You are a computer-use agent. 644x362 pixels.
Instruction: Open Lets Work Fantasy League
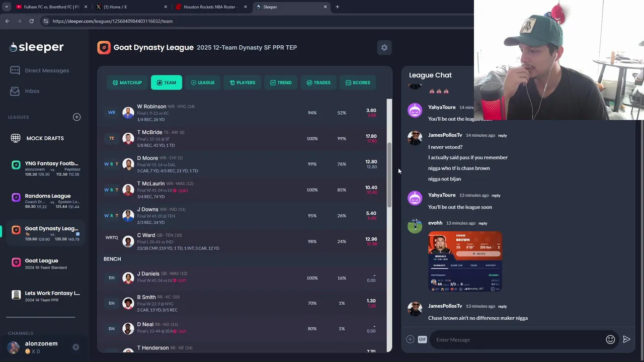(x=45, y=296)
